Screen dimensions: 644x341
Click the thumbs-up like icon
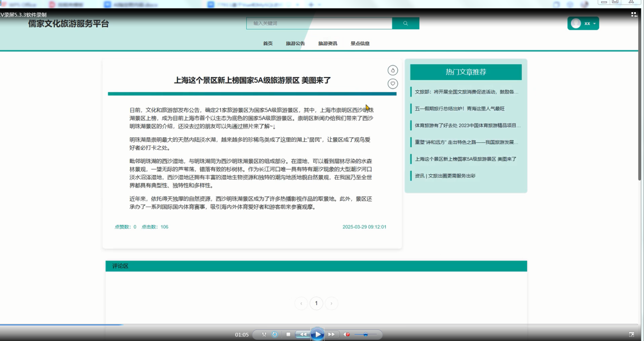point(393,70)
